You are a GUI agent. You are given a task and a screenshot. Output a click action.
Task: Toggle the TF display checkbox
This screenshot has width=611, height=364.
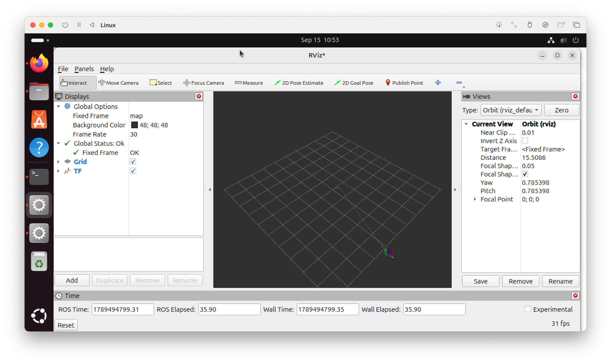133,171
